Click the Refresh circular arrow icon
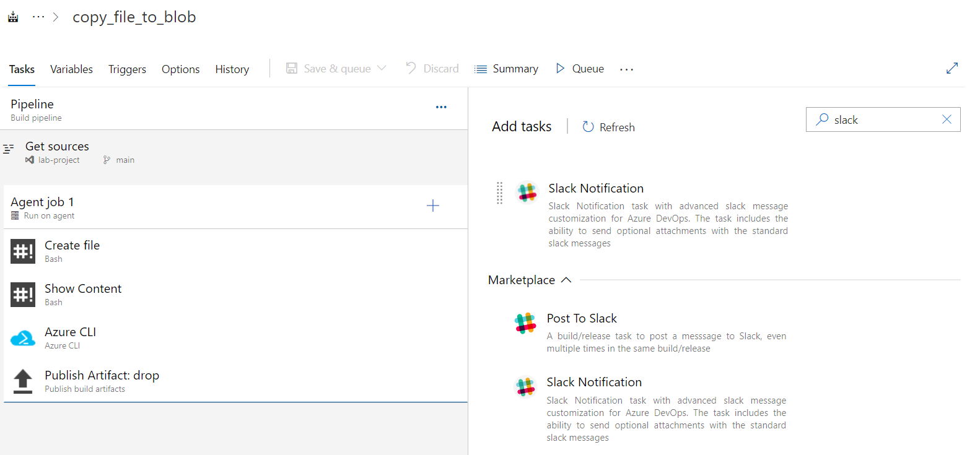This screenshot has height=455, width=980. pyautogui.click(x=588, y=127)
